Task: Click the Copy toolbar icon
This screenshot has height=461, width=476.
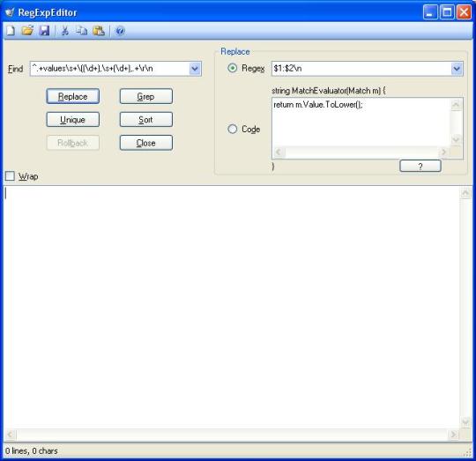Action: [81, 31]
